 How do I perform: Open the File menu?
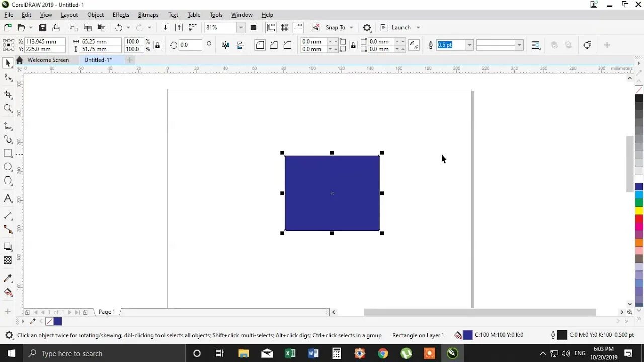pos(9,15)
